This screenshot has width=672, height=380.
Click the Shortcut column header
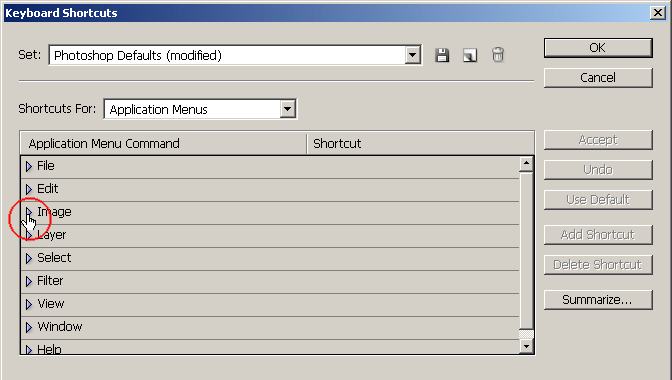(x=420, y=144)
